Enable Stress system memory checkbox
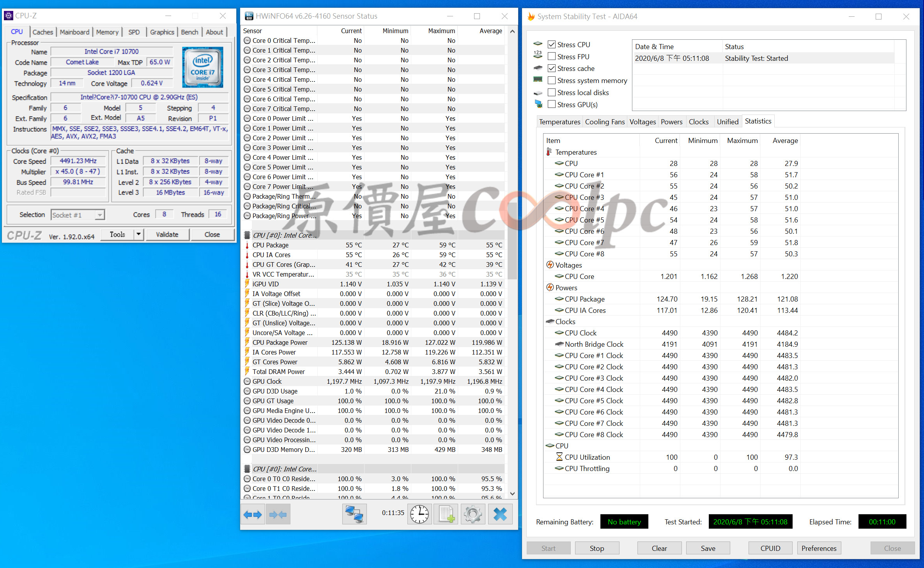924x568 pixels. tap(552, 80)
